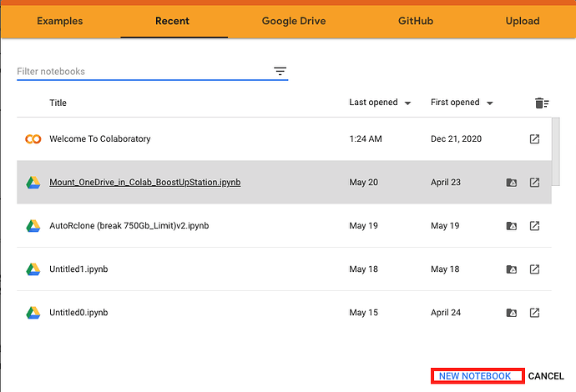576x392 pixels.
Task: Open Mount_OneDrive_in_Colab_BoostUpStation.ipynb link
Action: [145, 183]
